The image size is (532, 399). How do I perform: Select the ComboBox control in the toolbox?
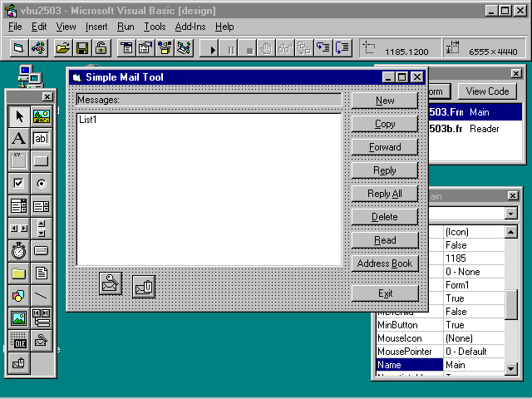tap(18, 205)
